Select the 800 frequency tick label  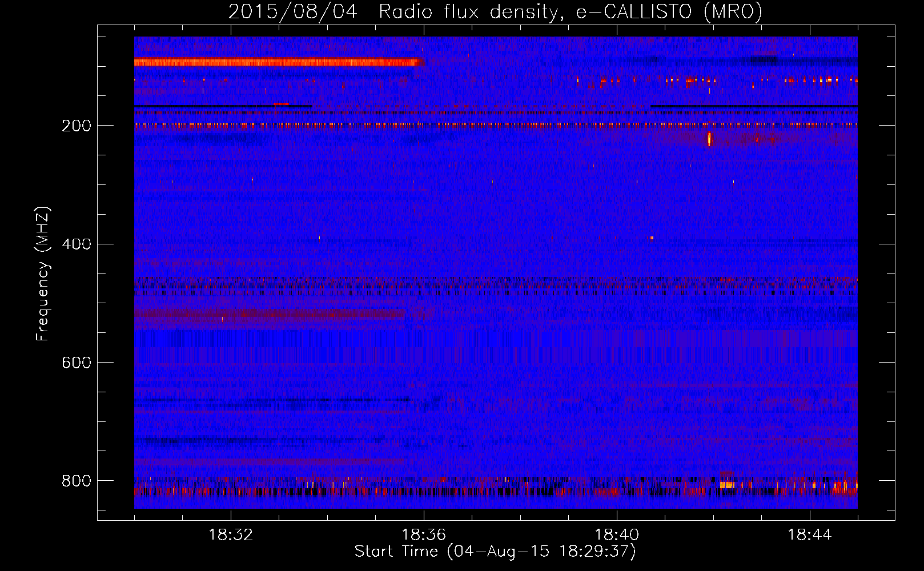77,481
